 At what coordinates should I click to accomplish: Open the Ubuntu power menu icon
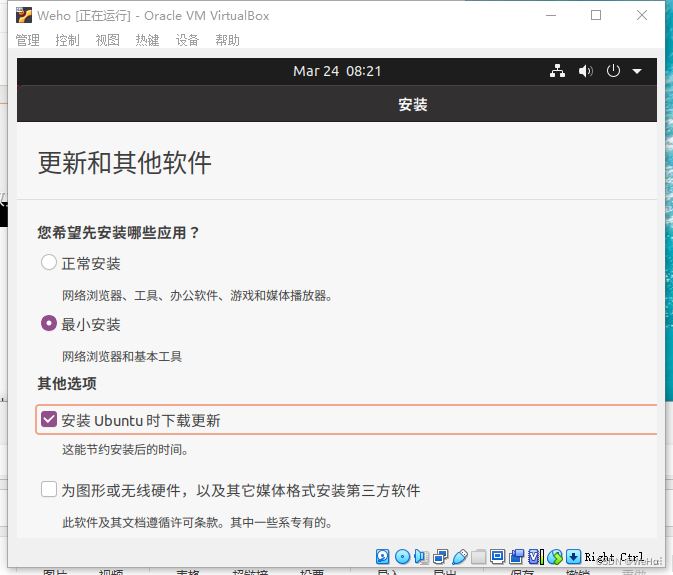coord(613,71)
